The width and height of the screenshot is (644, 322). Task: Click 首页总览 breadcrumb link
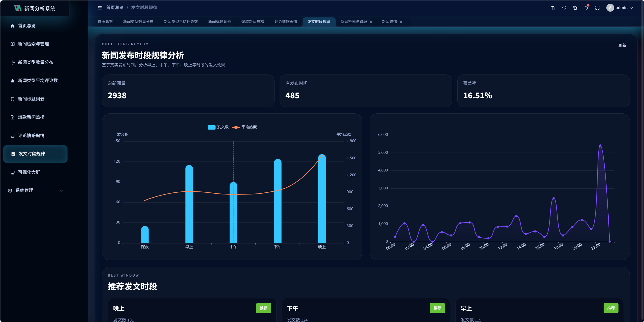click(x=115, y=8)
